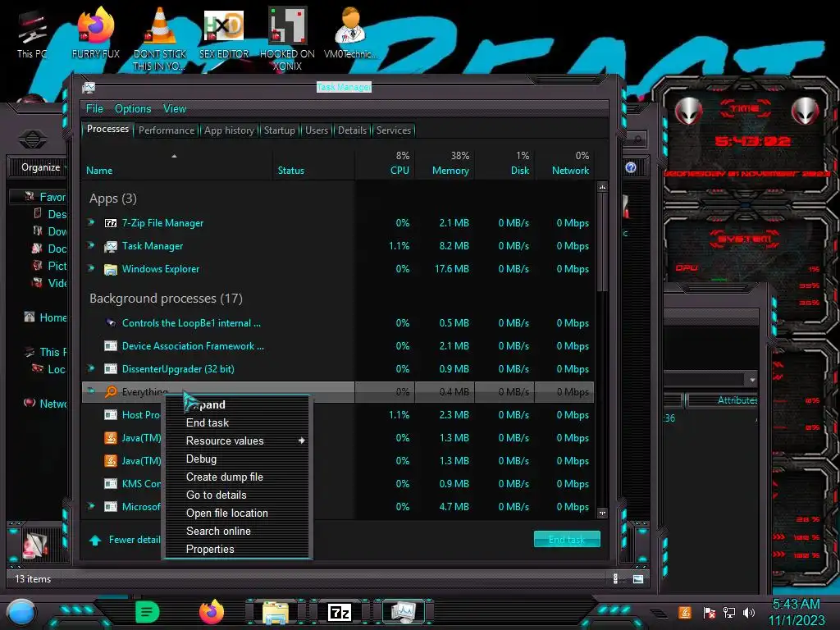
Task: Open the Explorer help question mark icon
Action: (631, 167)
